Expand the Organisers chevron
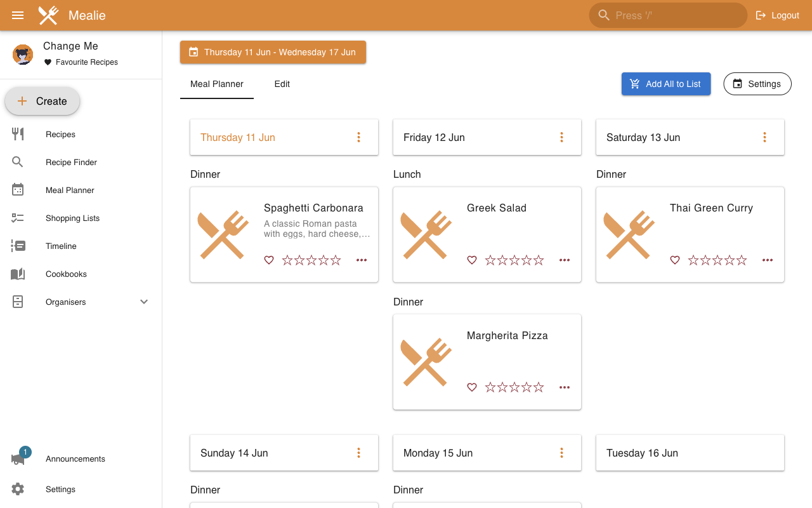This screenshot has width=812, height=508. tap(144, 302)
